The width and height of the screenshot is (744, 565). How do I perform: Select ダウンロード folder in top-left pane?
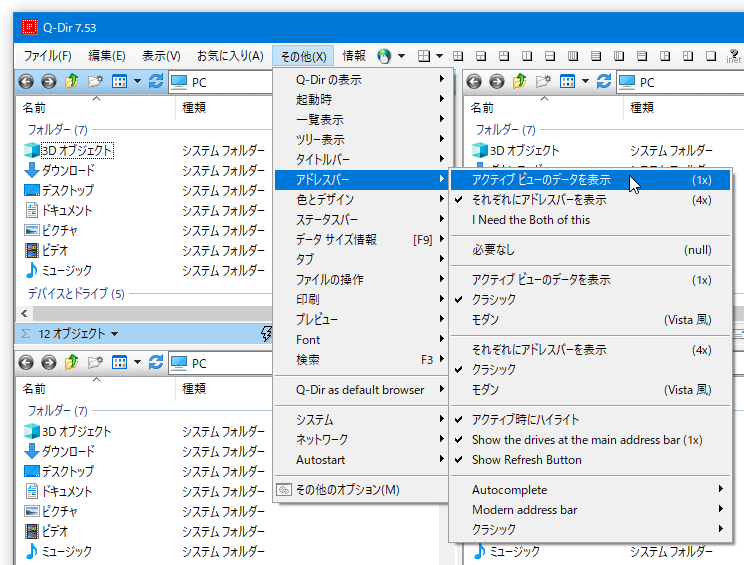pyautogui.click(x=68, y=170)
